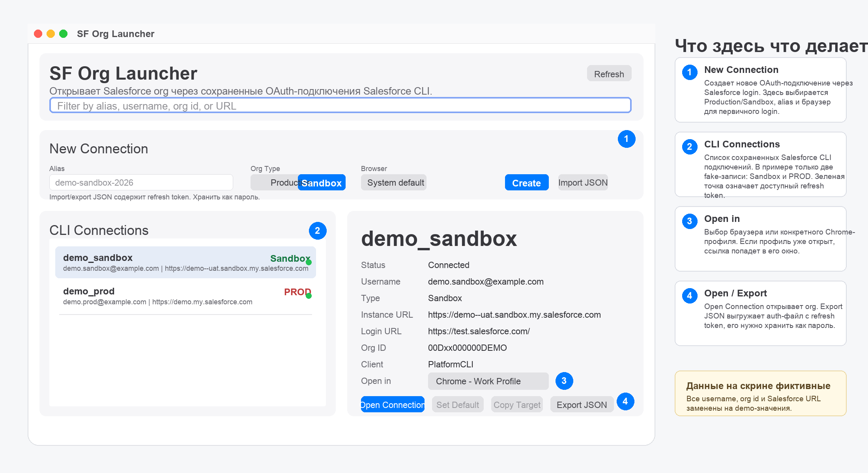This screenshot has width=868, height=473.
Task: Select Sandbox org type segment
Action: [x=322, y=182]
